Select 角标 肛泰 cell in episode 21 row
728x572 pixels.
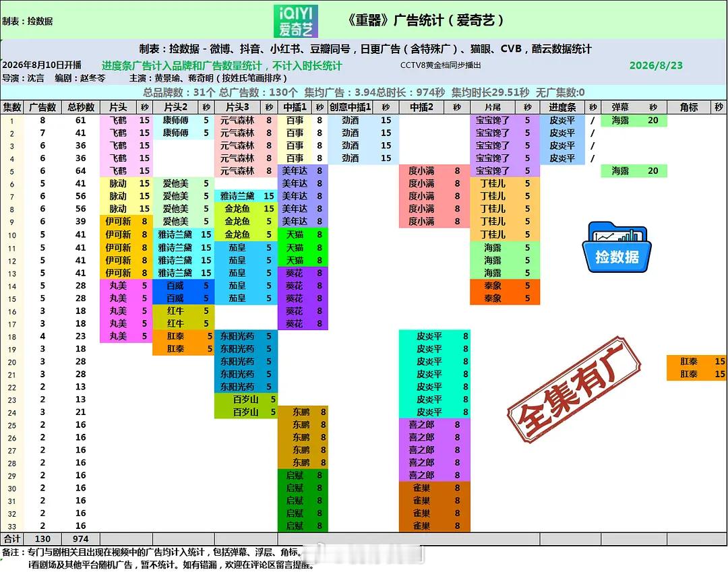coord(688,374)
